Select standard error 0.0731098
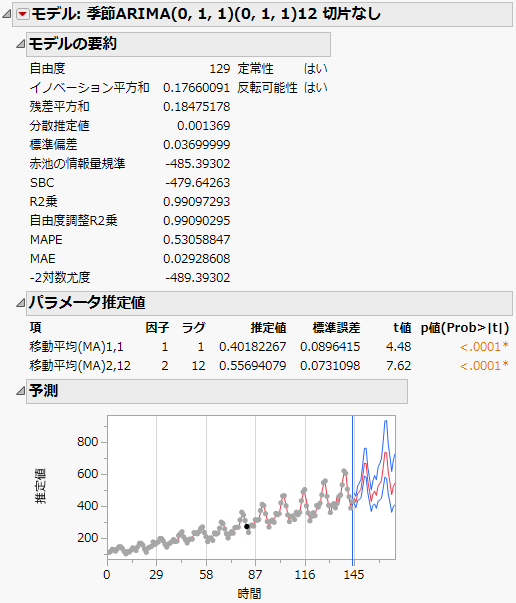 tap(330, 365)
